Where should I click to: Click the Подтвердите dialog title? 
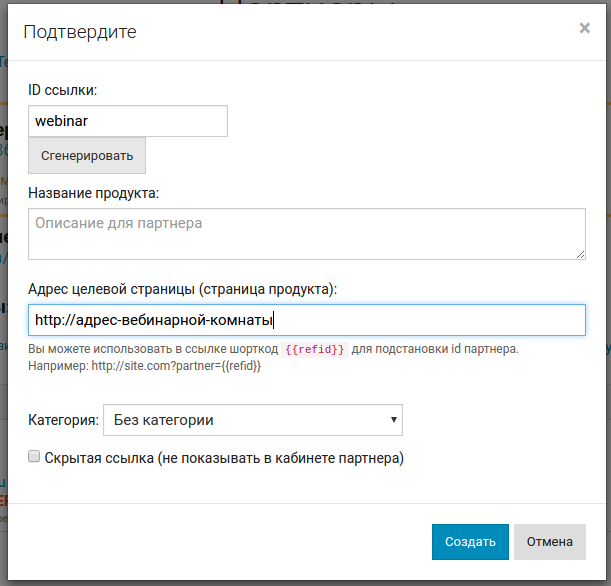coord(80,32)
